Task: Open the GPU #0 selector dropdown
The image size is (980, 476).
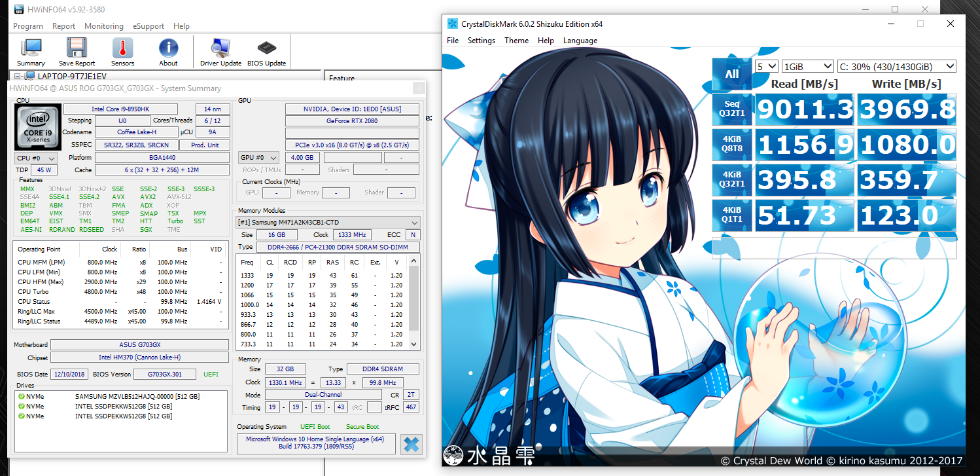Action: [x=258, y=158]
